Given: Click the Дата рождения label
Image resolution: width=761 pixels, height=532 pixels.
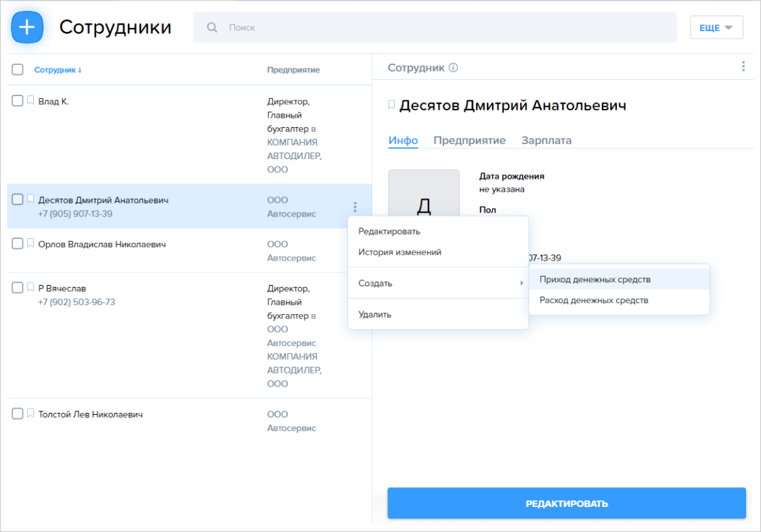Looking at the screenshot, I should 512,176.
